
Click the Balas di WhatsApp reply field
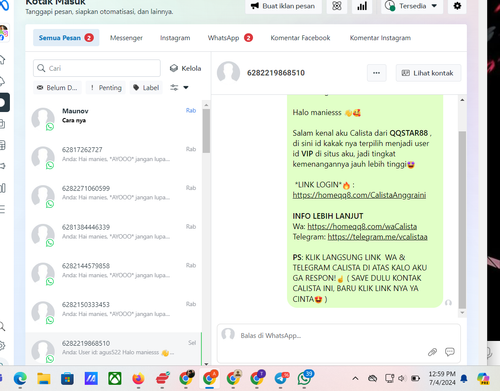pos(339,343)
